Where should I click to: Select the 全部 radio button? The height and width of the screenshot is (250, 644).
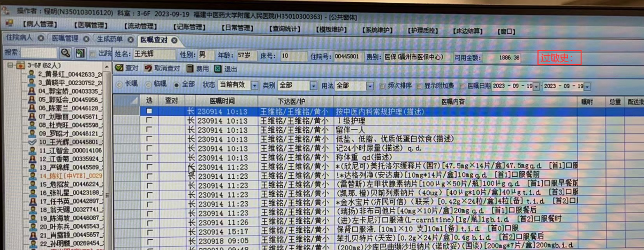pos(177,85)
